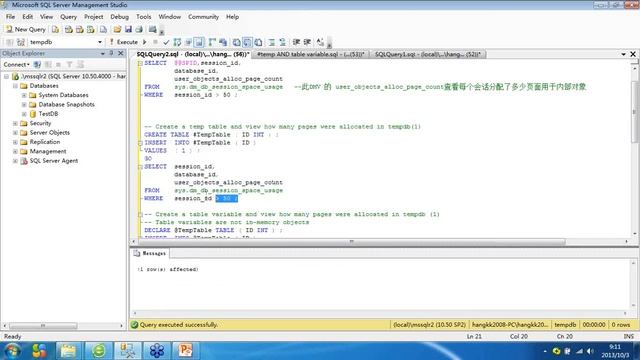Expand the TestDB database

click(24, 114)
